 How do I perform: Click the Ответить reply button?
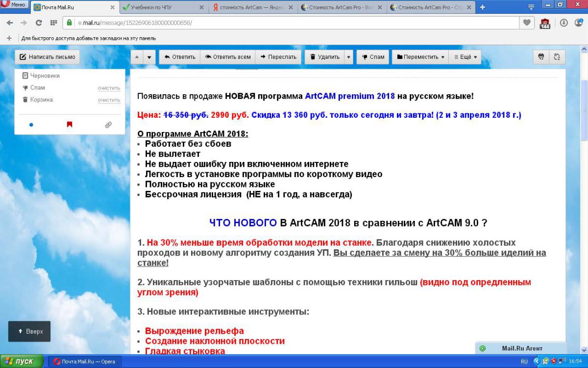click(180, 57)
